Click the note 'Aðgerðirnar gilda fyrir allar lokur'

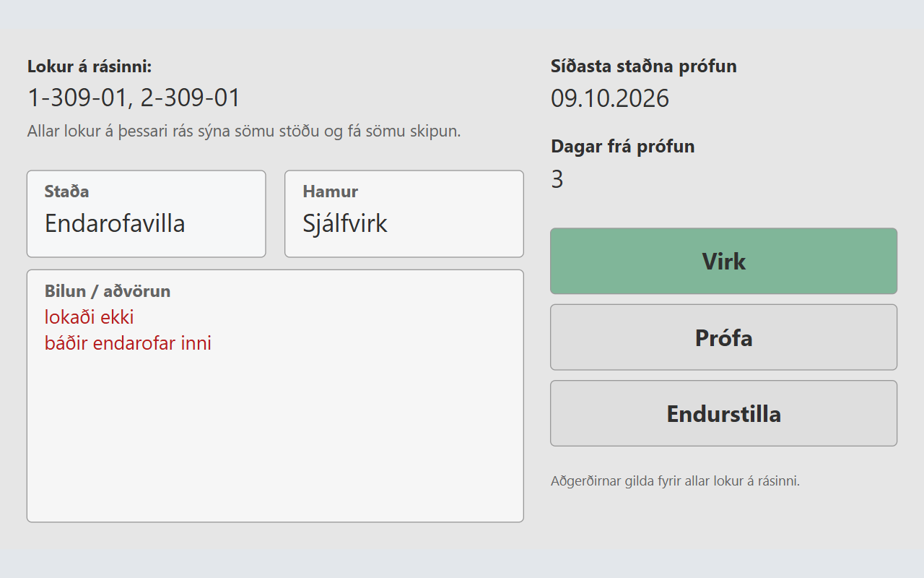coord(675,480)
